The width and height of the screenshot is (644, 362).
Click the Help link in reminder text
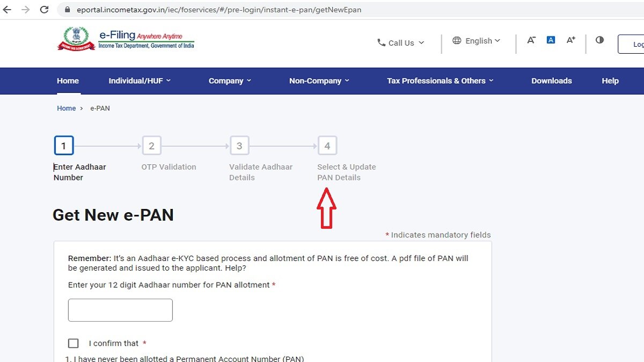(236, 268)
